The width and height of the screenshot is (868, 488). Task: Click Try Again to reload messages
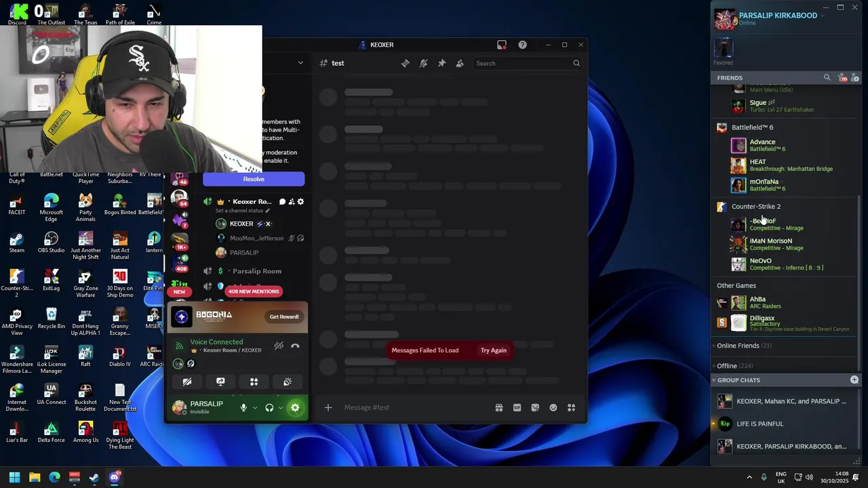[494, 350]
